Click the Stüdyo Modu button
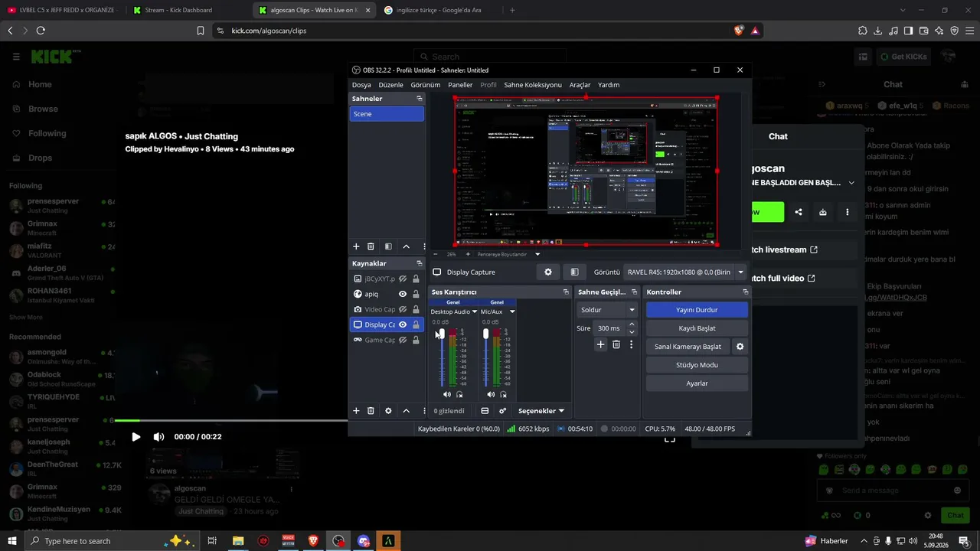The height and width of the screenshot is (551, 980). click(697, 365)
